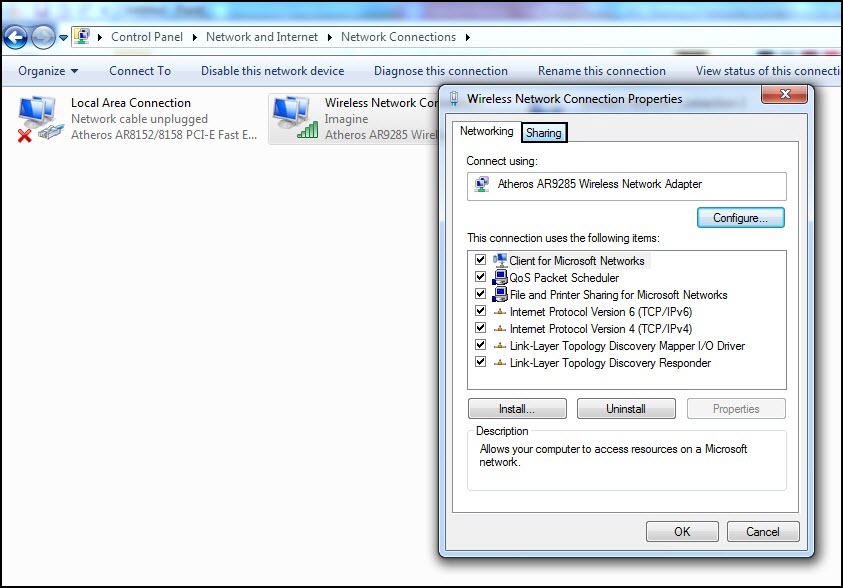843x588 pixels.
Task: Cancel the properties dialog
Action: pos(763,532)
